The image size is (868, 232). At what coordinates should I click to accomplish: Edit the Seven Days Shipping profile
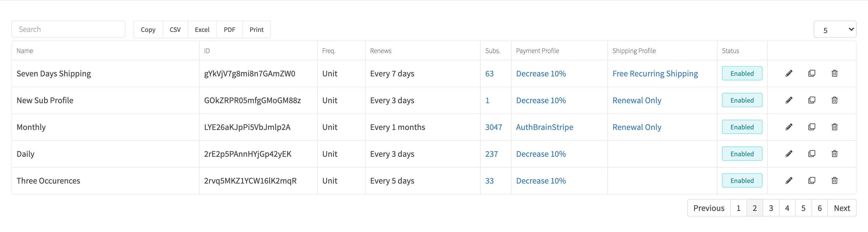[789, 74]
